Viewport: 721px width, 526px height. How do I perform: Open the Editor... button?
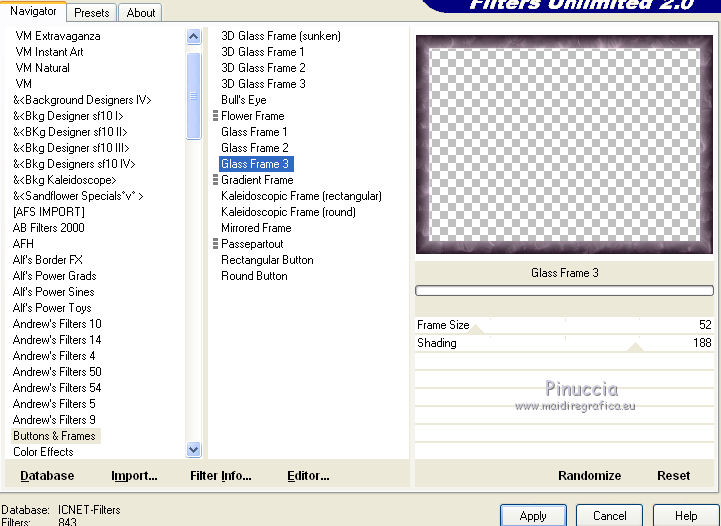tap(308, 475)
